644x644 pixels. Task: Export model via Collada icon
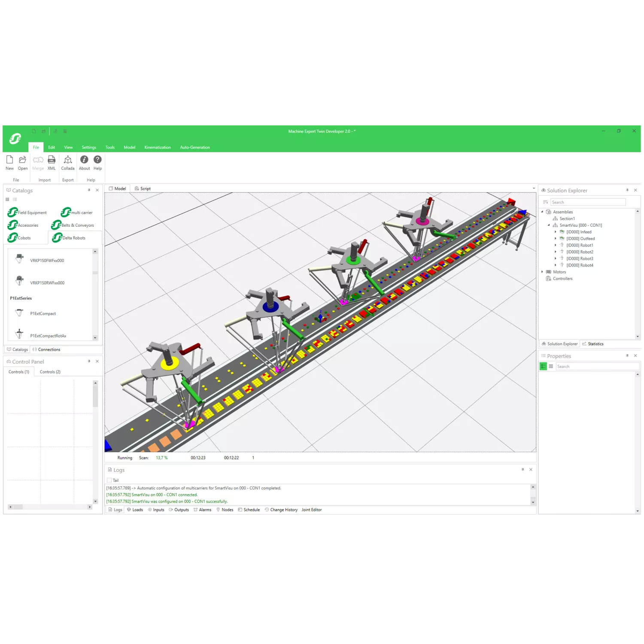[68, 160]
